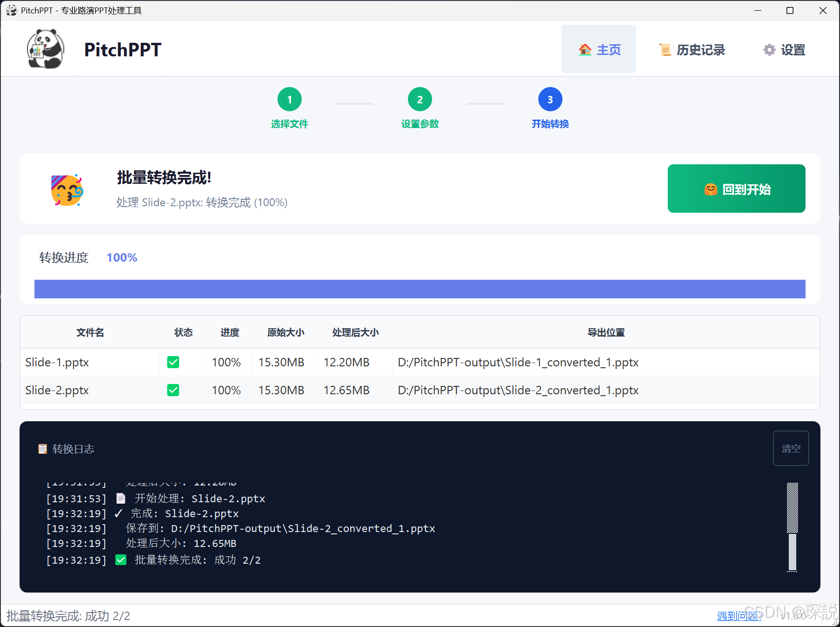Click the 100% progress cell for Slide-1.pptx
Viewport: 840px width, 627px height.
(230, 362)
